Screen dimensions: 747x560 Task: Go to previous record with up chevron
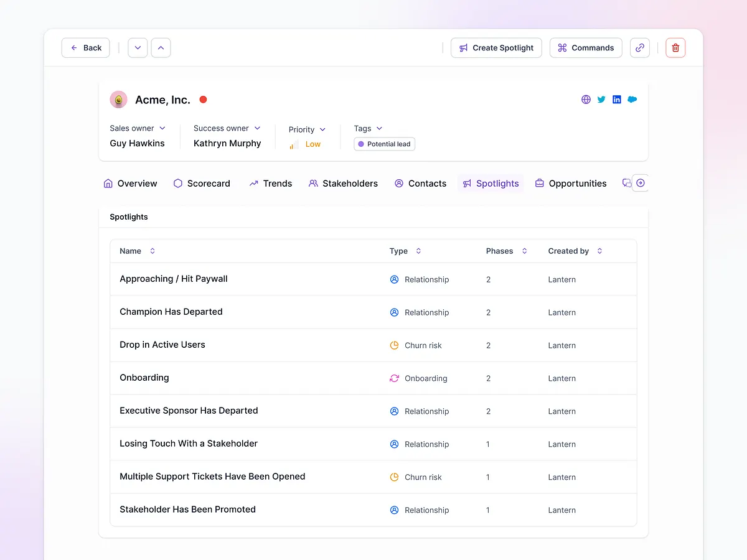[161, 48]
